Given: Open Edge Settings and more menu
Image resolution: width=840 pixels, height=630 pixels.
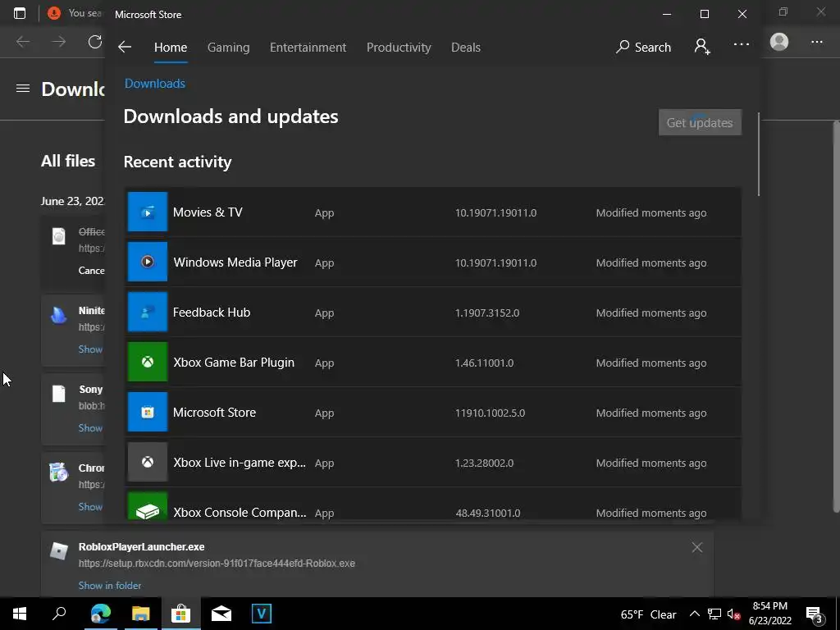Looking at the screenshot, I should point(816,42).
